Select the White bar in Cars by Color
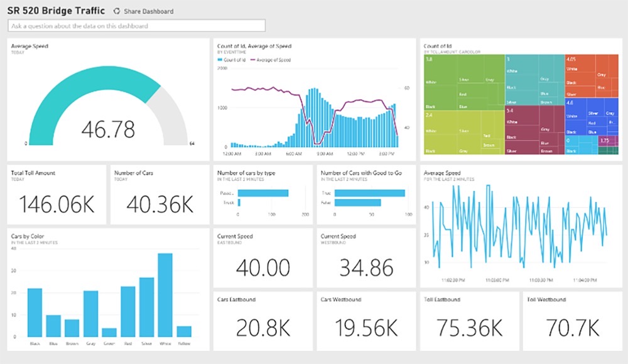This screenshot has width=628, height=364. pyautogui.click(x=165, y=295)
